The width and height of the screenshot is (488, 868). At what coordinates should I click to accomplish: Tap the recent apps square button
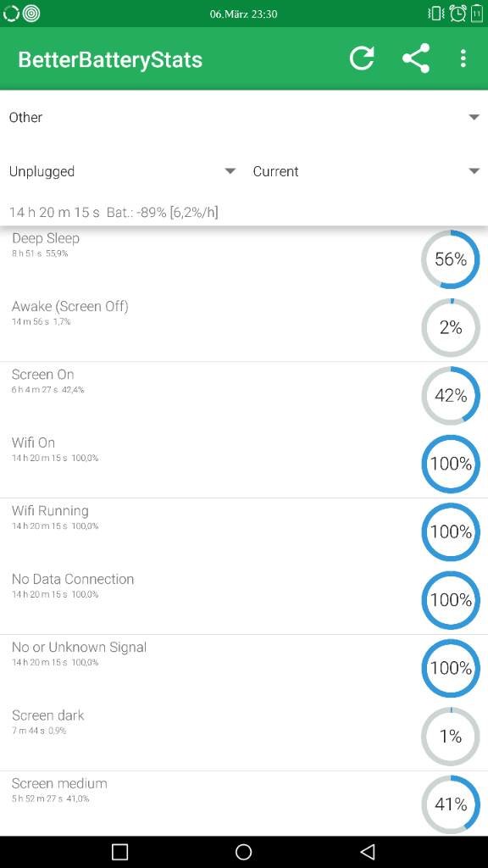point(120,851)
